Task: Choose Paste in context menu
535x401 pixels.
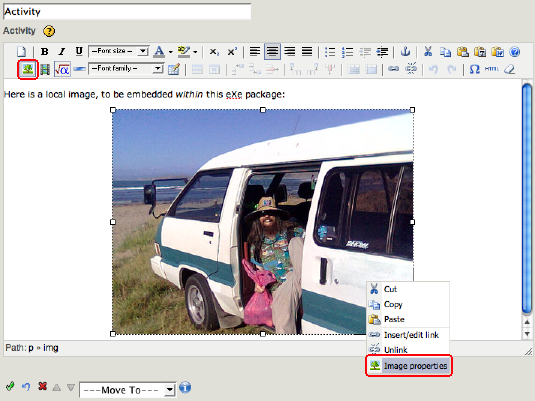Action: click(x=408, y=319)
